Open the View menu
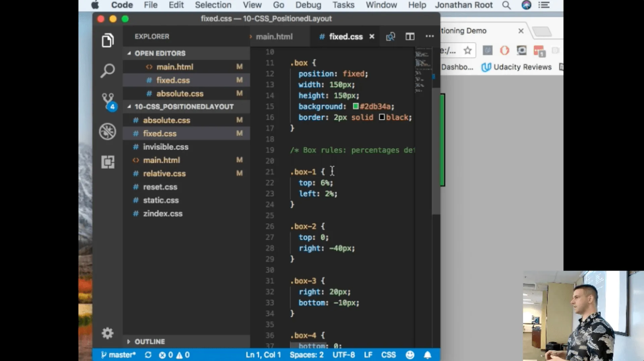 click(252, 5)
